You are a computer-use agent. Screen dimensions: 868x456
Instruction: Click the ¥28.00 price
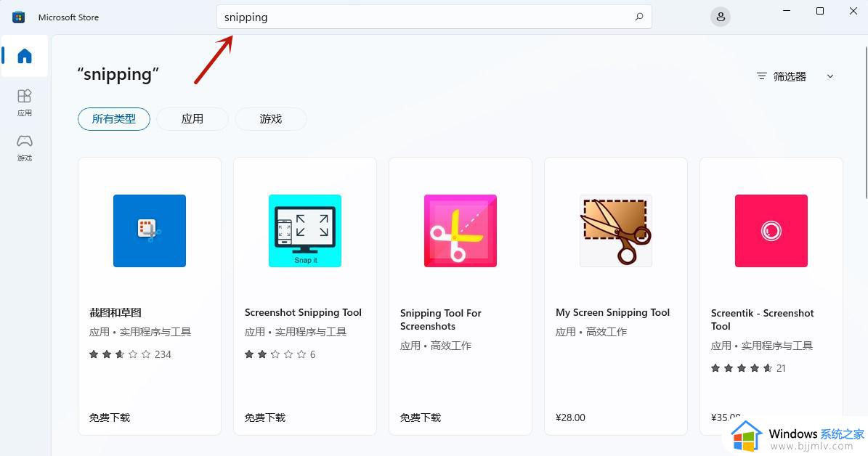click(x=570, y=418)
